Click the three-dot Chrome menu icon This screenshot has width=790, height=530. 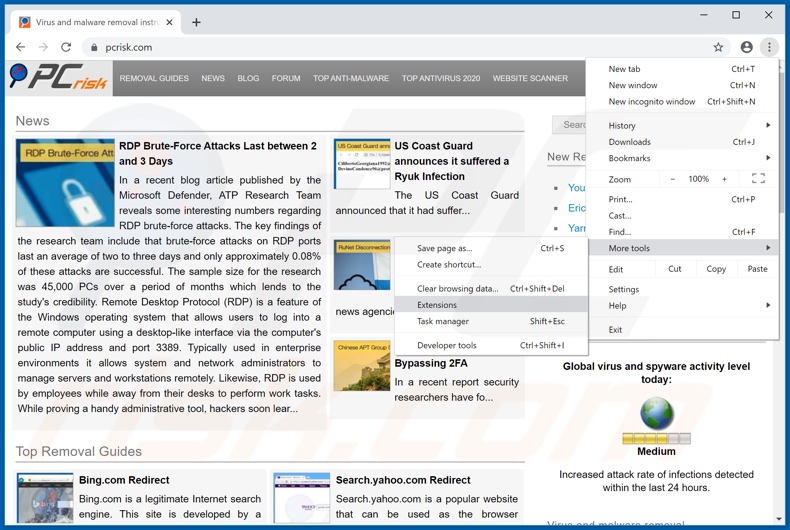(x=769, y=47)
